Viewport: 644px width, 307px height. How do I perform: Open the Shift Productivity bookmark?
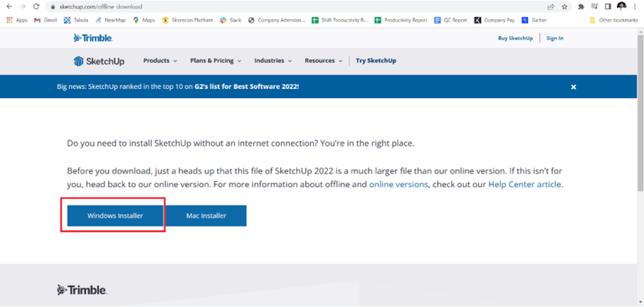tap(340, 20)
